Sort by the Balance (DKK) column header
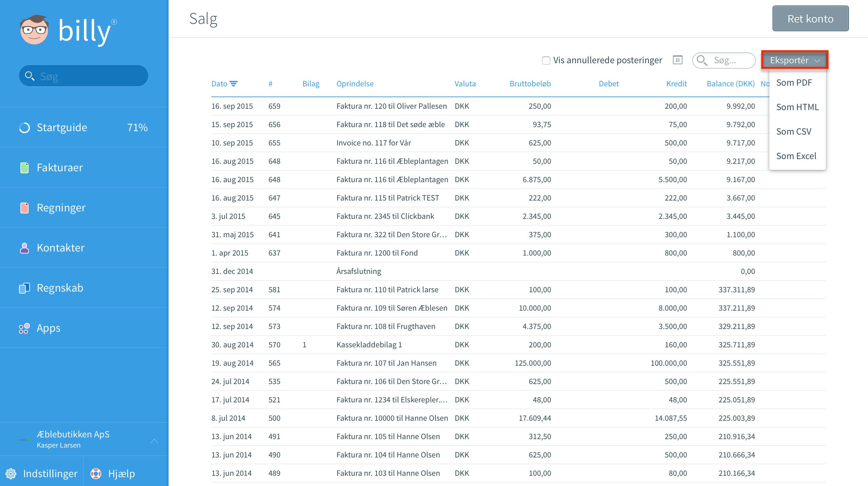This screenshot has width=868, height=486. 731,84
